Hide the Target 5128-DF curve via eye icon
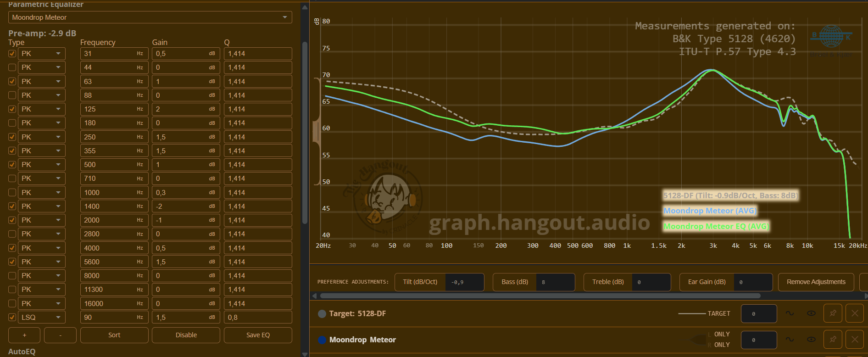Image resolution: width=868 pixels, height=357 pixels. pyautogui.click(x=811, y=313)
